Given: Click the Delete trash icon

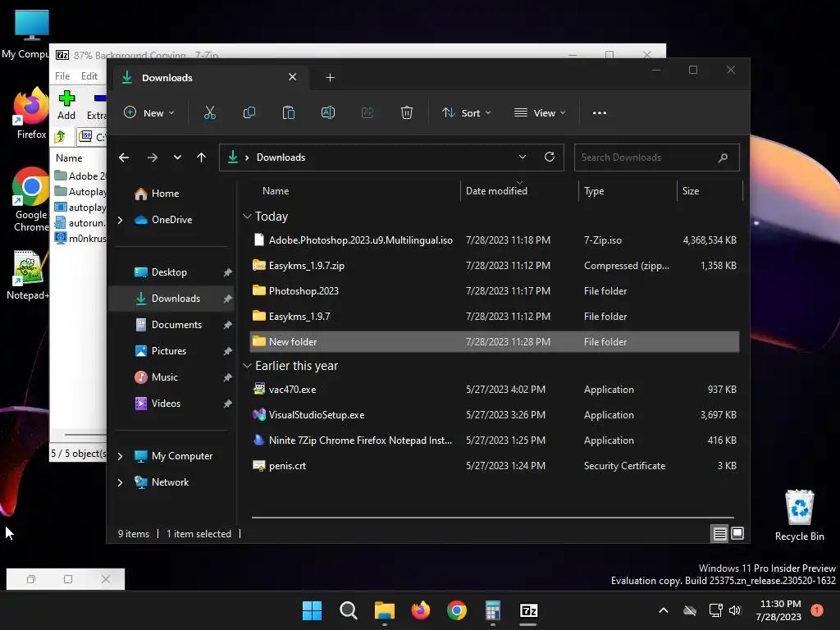Looking at the screenshot, I should tap(407, 113).
